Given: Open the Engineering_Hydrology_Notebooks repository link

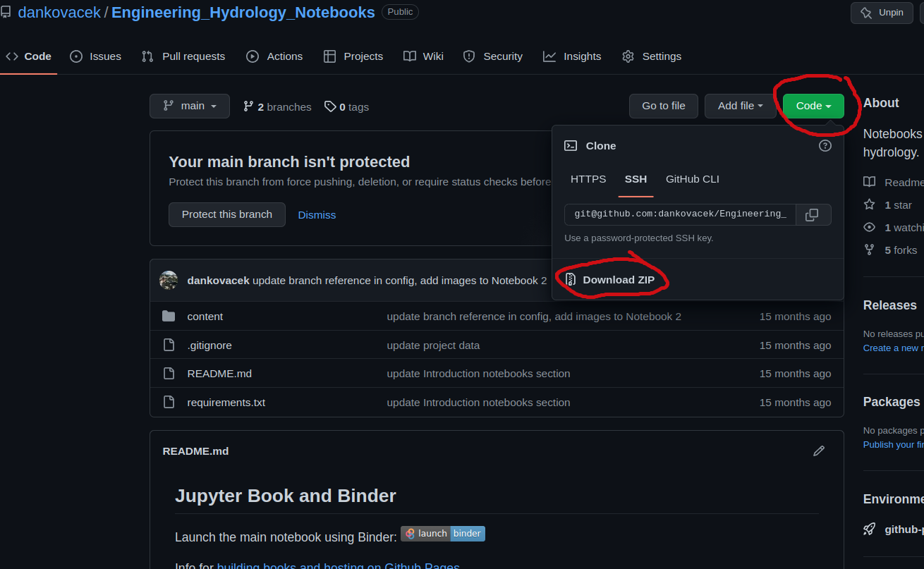Looking at the screenshot, I should [x=243, y=13].
